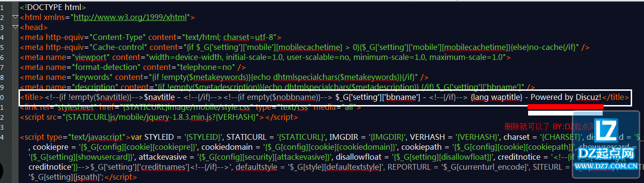Click line number 1 in the gutter
Viewport: 644px width, 183px height.
pyautogui.click(x=2, y=8)
